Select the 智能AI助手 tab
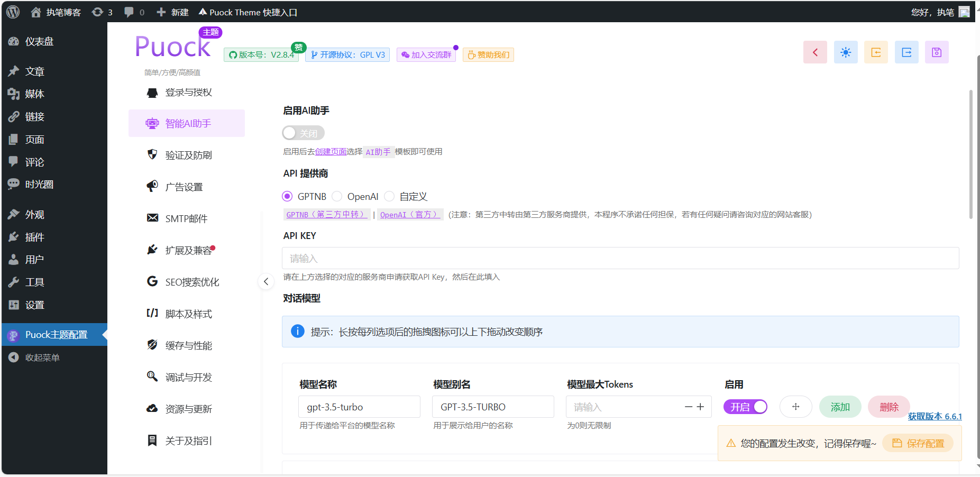This screenshot has width=980, height=477. click(x=187, y=123)
